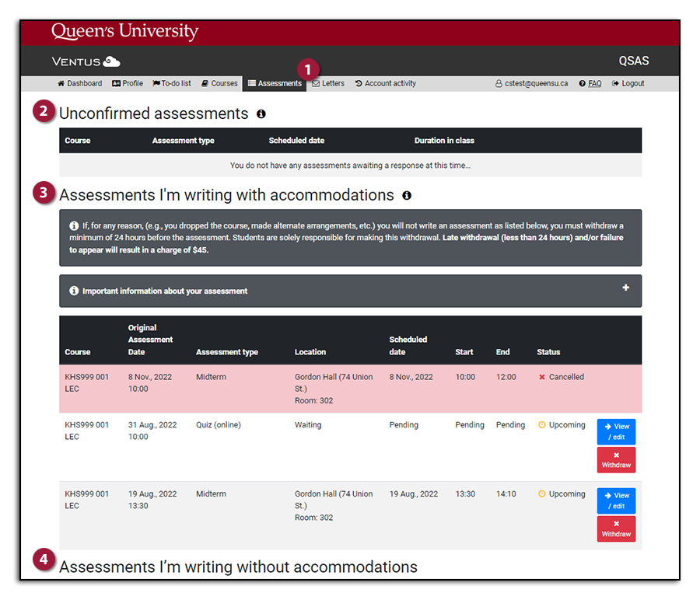
Task: Click red step 1 callout marker
Action: tap(309, 68)
